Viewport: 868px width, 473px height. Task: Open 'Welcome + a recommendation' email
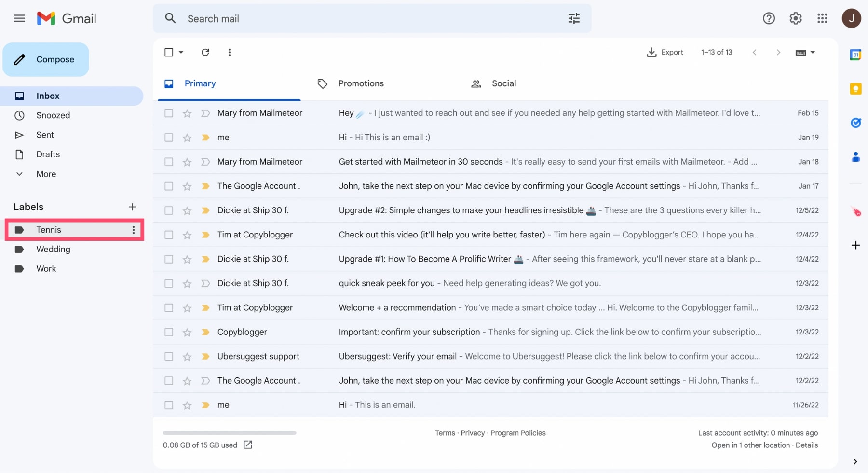click(491, 307)
